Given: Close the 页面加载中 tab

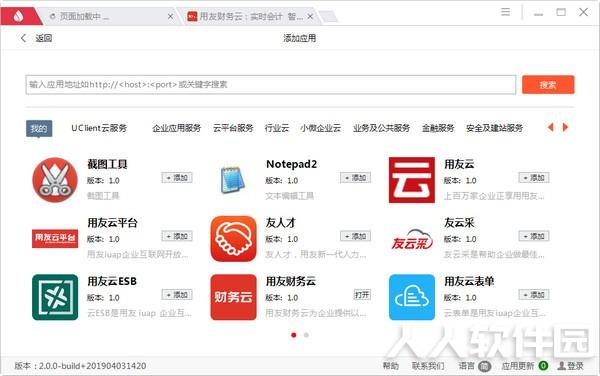Looking at the screenshot, I should (x=170, y=16).
